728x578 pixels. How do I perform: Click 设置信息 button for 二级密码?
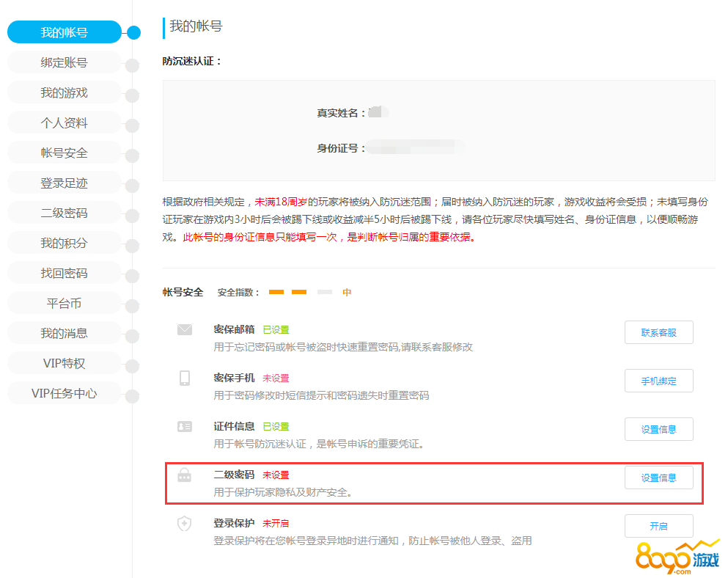pyautogui.click(x=658, y=478)
